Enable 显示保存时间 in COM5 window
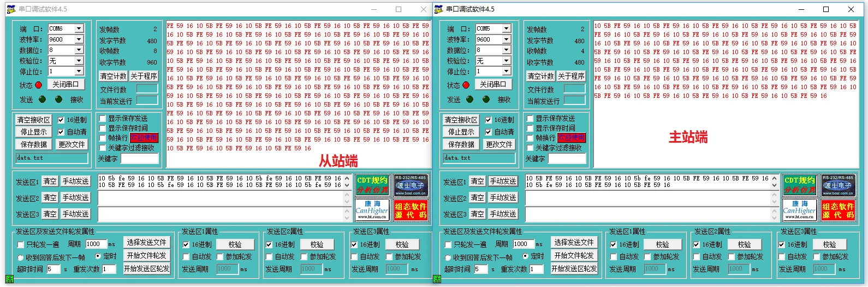 (x=530, y=128)
